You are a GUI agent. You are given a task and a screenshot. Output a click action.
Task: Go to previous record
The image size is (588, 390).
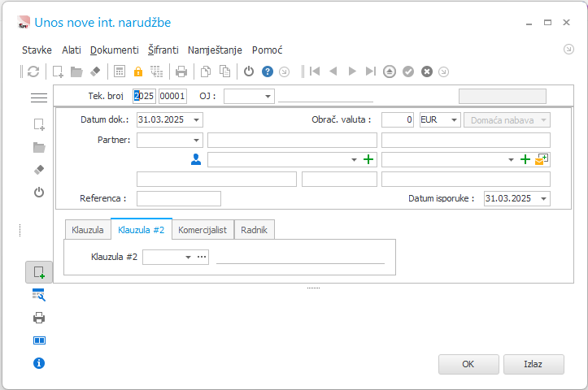coord(333,71)
